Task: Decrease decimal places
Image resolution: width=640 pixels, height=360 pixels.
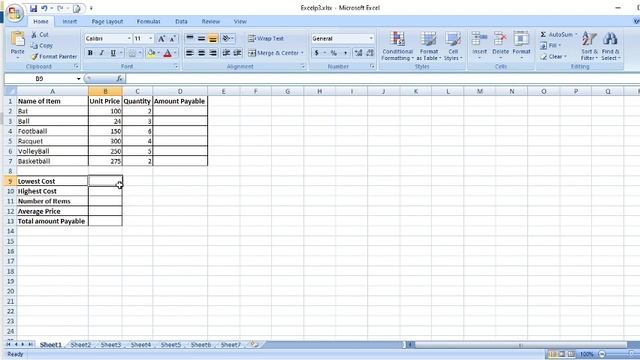Action: click(x=370, y=53)
